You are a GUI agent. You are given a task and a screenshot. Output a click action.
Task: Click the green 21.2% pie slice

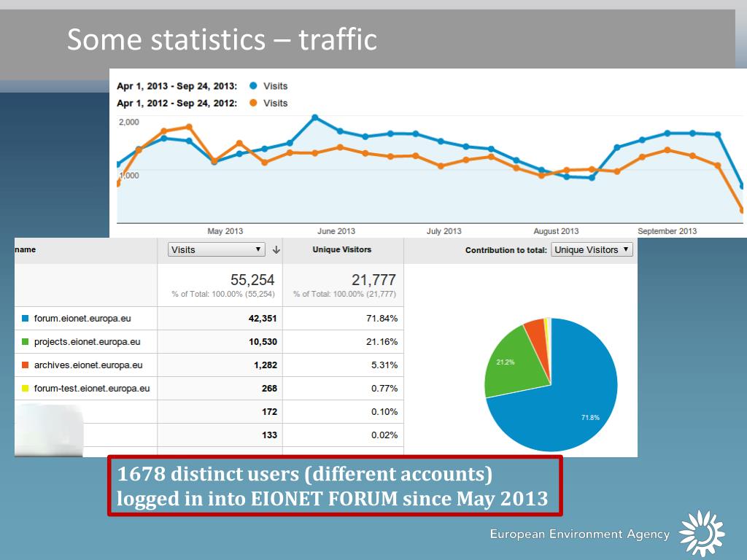pyautogui.click(x=514, y=365)
